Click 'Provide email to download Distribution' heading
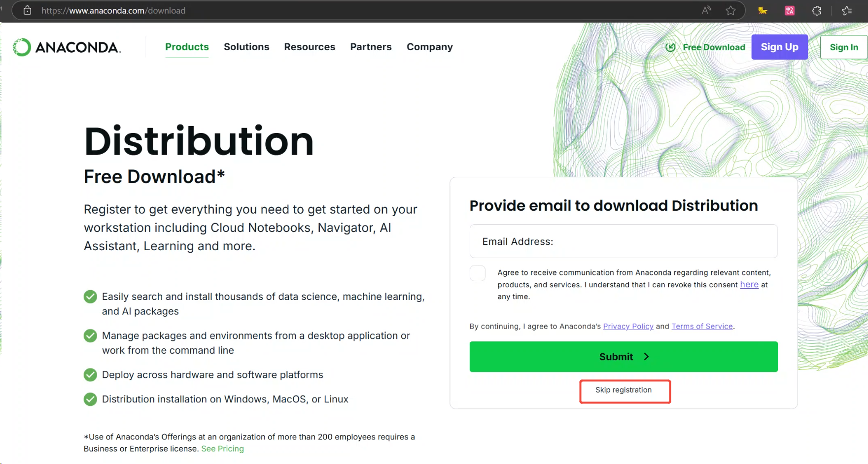Viewport: 868px width, 464px height. (614, 205)
